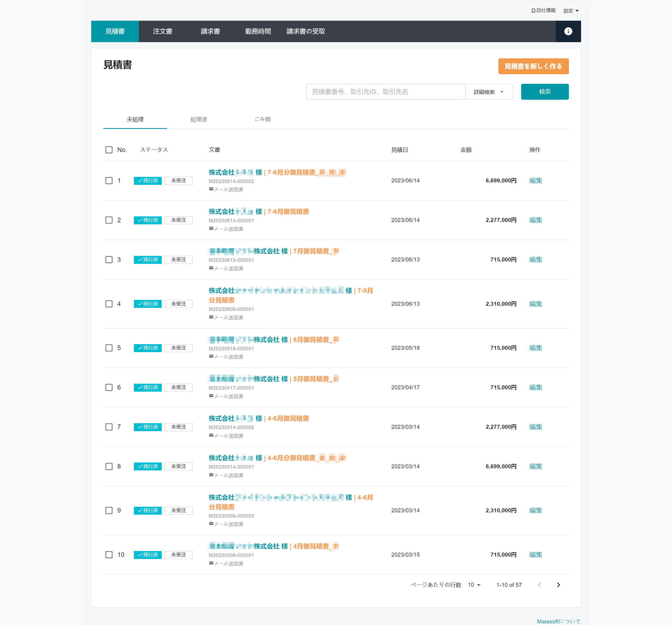This screenshot has height=625, width=672.
Task: Switch to the 注文書 tab
Action: pos(162,32)
